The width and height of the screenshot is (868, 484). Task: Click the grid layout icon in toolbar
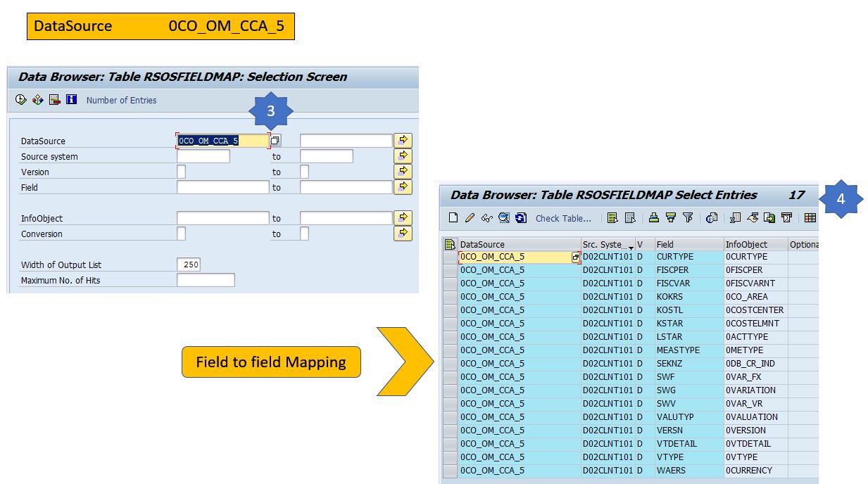[x=810, y=218]
